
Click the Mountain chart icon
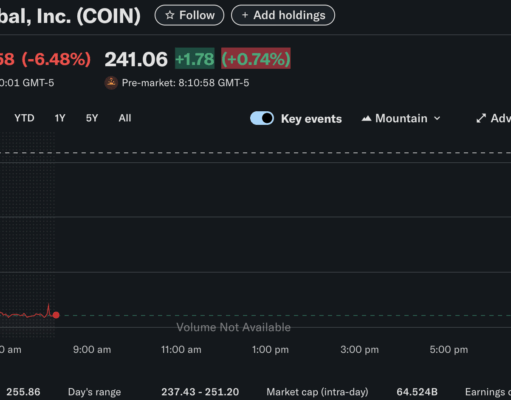pyautogui.click(x=366, y=118)
